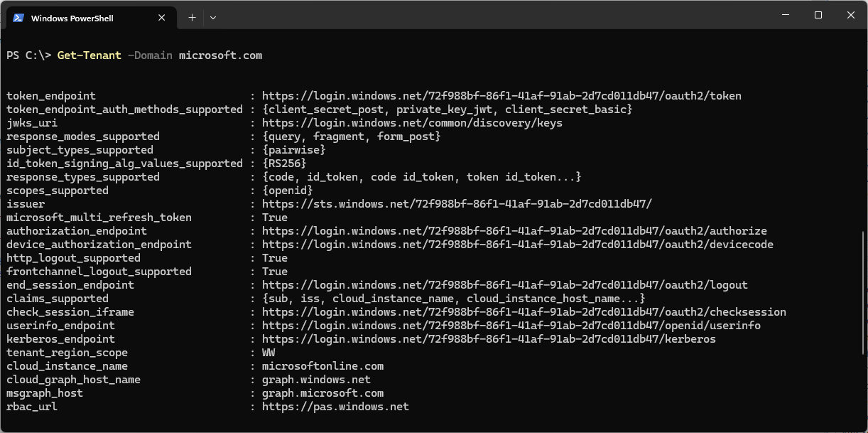Open the token_endpoint oauth2/token URL
The width and height of the screenshot is (868, 433).
(x=501, y=96)
